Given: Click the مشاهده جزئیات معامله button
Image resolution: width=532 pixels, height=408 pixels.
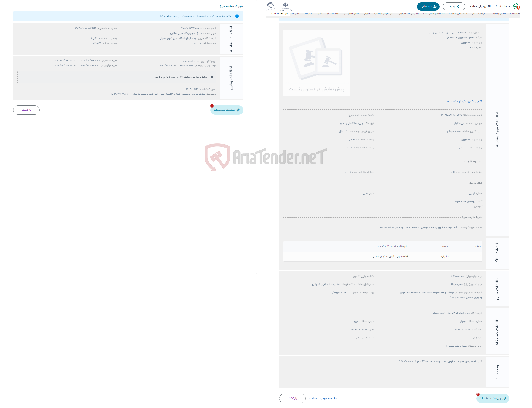Looking at the screenshot, I should click(x=323, y=398).
